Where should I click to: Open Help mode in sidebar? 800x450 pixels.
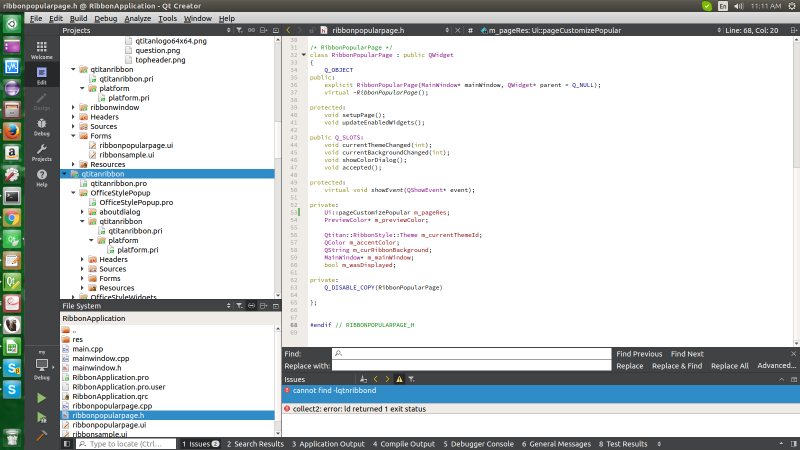(x=42, y=178)
